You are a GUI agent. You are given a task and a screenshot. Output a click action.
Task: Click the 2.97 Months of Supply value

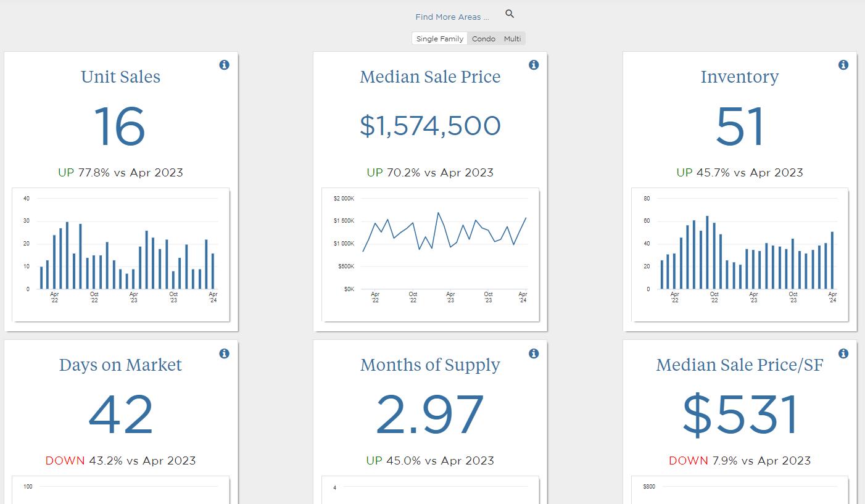click(x=430, y=415)
